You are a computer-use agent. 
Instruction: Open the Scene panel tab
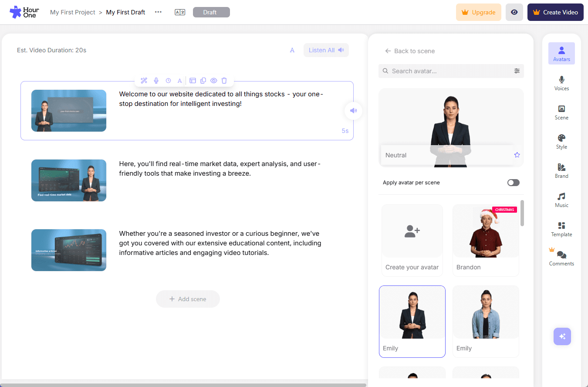[561, 112]
